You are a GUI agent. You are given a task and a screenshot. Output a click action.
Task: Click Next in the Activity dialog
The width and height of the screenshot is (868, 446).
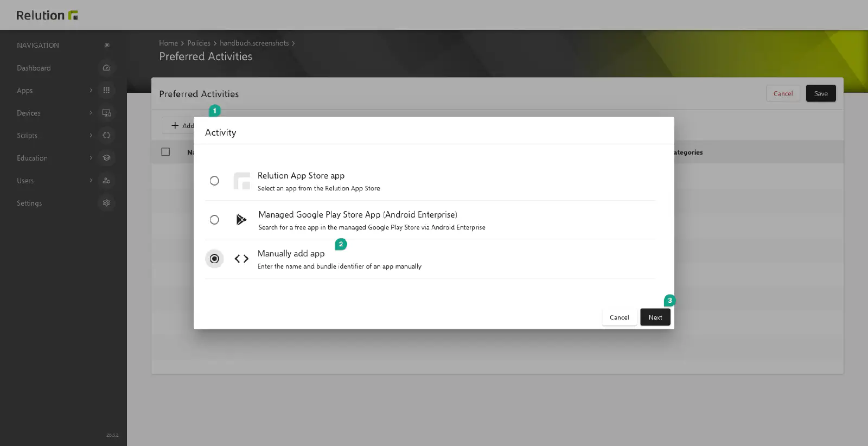coord(655,317)
